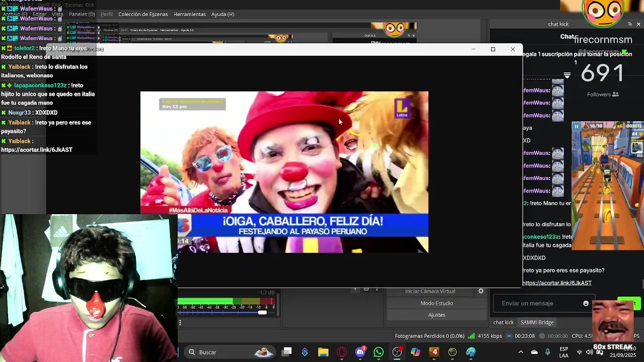The height and width of the screenshot is (362, 644).
Task: Click the microphone tray icon
Action: 548,352
